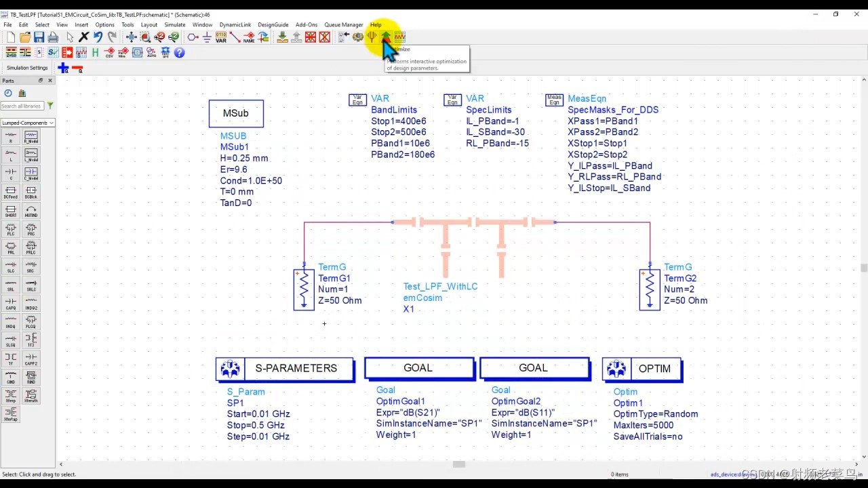Screen dimensions: 868x488
Task: Select the R resistor in Parts palette
Action: coord(12,137)
